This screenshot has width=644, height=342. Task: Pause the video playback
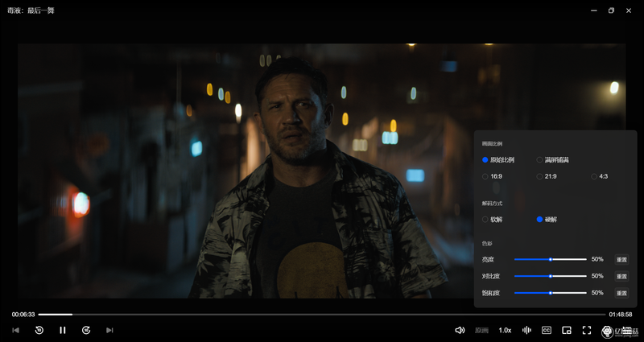(x=63, y=330)
